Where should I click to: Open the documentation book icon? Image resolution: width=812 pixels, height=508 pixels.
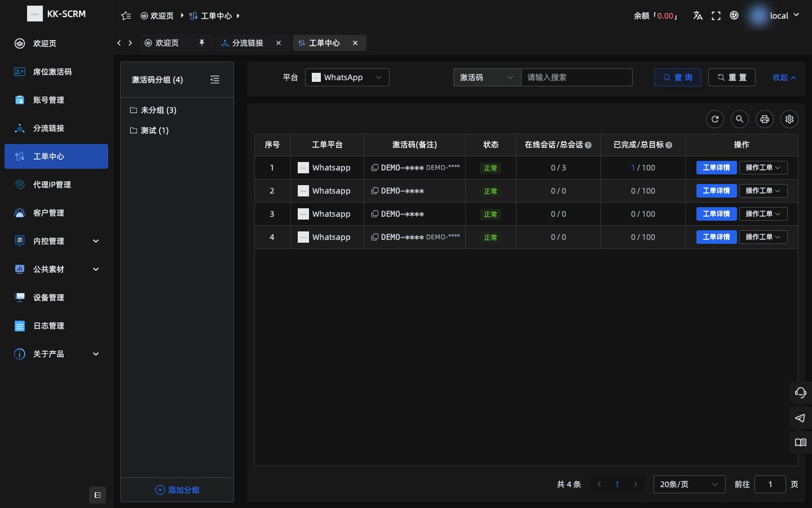pyautogui.click(x=801, y=443)
